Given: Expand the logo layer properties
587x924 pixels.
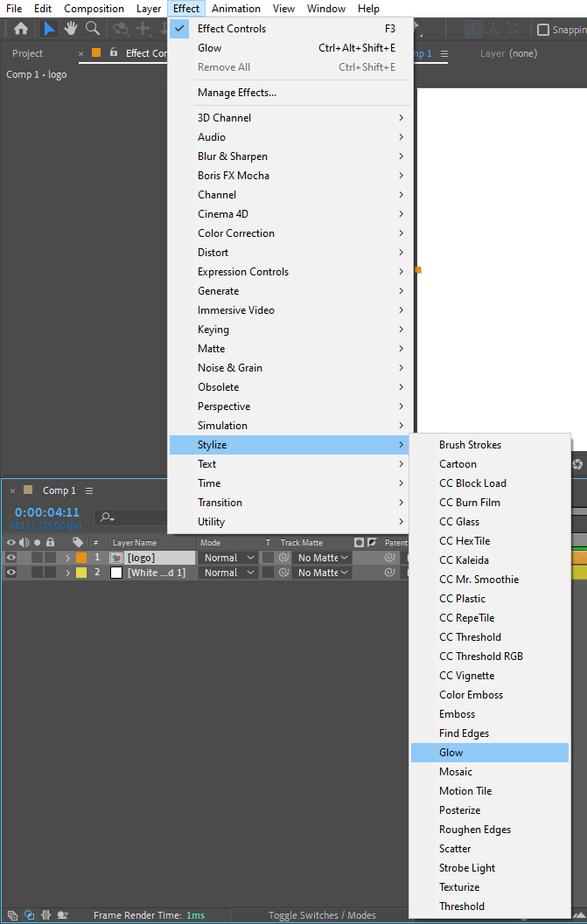Looking at the screenshot, I should [67, 558].
